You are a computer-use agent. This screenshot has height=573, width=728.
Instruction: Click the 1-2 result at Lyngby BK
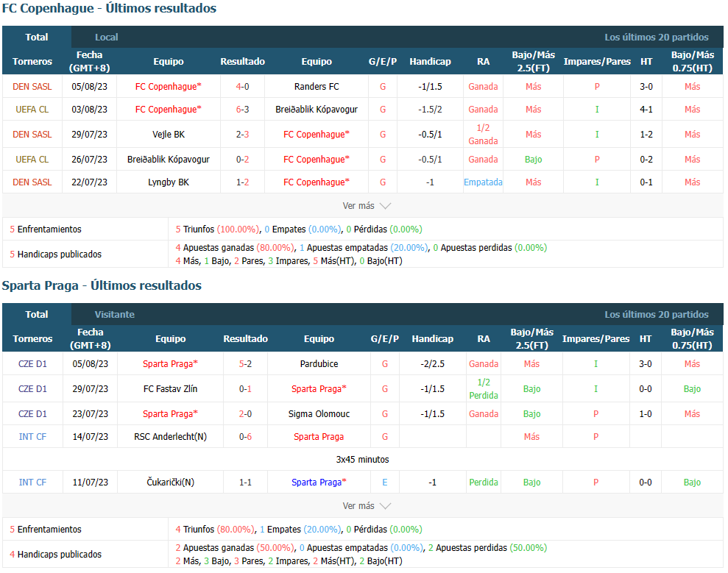242,182
